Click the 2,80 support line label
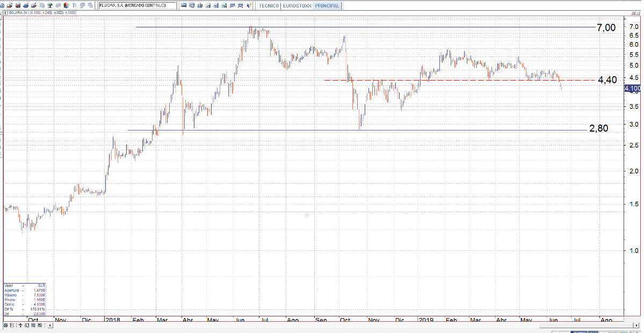644x333 pixels. tap(598, 128)
